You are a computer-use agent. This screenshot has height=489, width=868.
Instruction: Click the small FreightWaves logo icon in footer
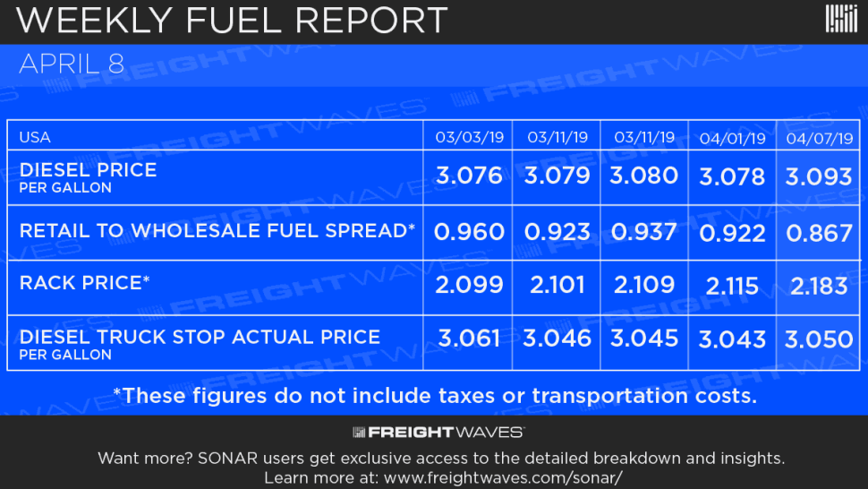359,433
